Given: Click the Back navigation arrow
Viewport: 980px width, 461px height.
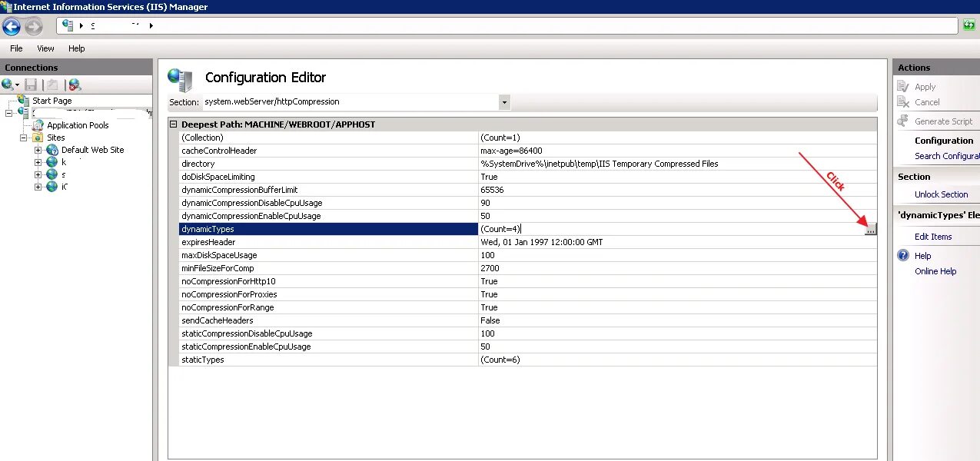Looking at the screenshot, I should point(12,27).
